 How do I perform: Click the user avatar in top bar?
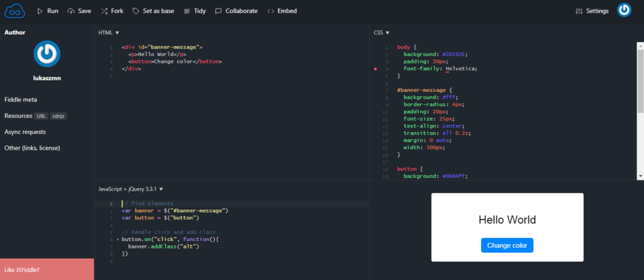point(625,10)
